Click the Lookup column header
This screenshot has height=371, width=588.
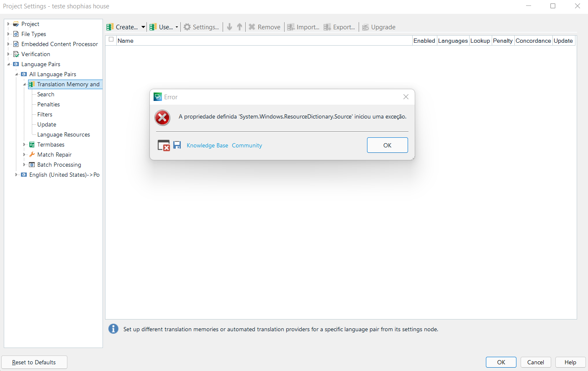(480, 41)
